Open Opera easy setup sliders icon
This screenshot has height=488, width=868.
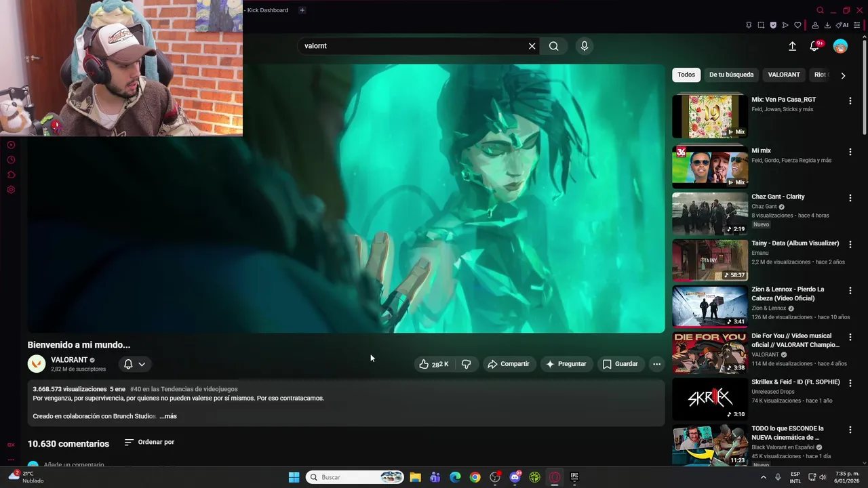click(857, 25)
